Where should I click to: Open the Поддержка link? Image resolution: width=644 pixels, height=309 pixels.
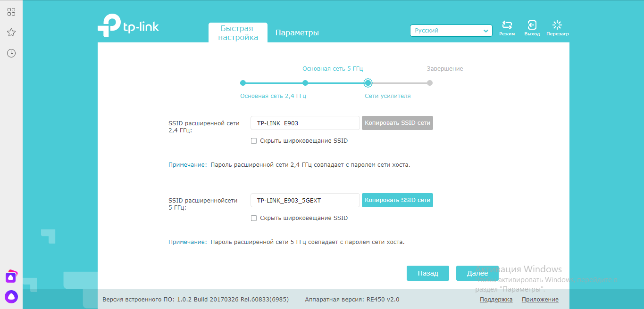pos(496,300)
